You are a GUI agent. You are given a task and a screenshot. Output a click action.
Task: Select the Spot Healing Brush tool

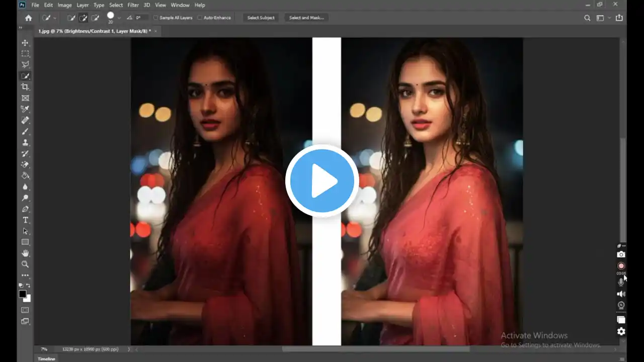pos(25,120)
